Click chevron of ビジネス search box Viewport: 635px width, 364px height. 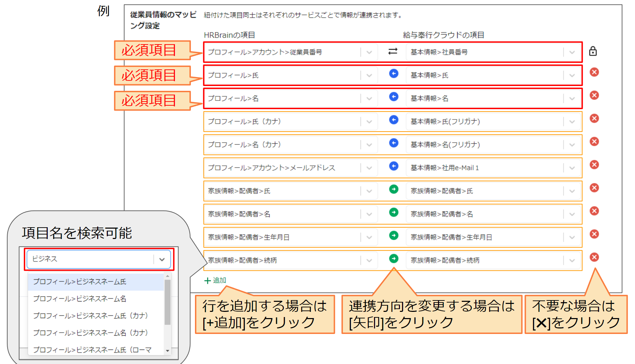coord(162,259)
